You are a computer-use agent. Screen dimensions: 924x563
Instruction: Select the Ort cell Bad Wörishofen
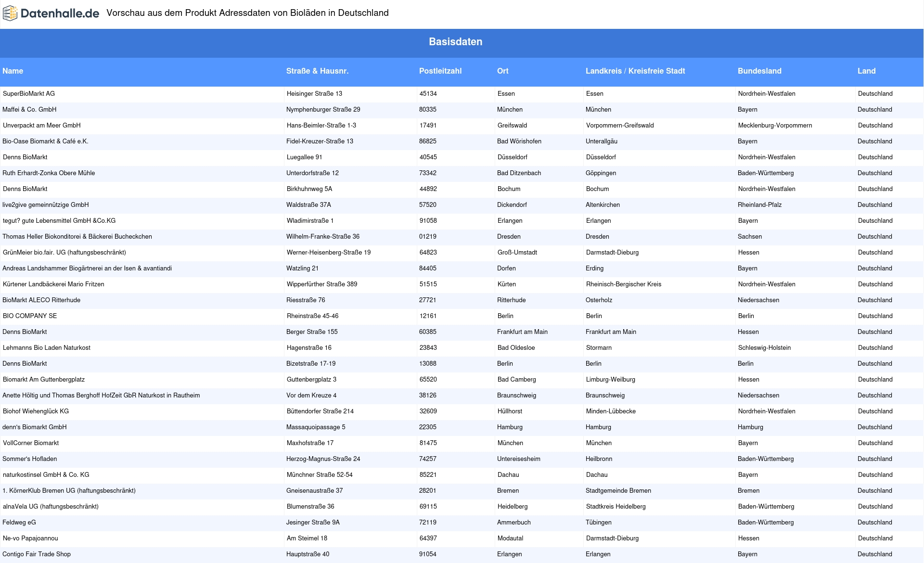point(519,141)
